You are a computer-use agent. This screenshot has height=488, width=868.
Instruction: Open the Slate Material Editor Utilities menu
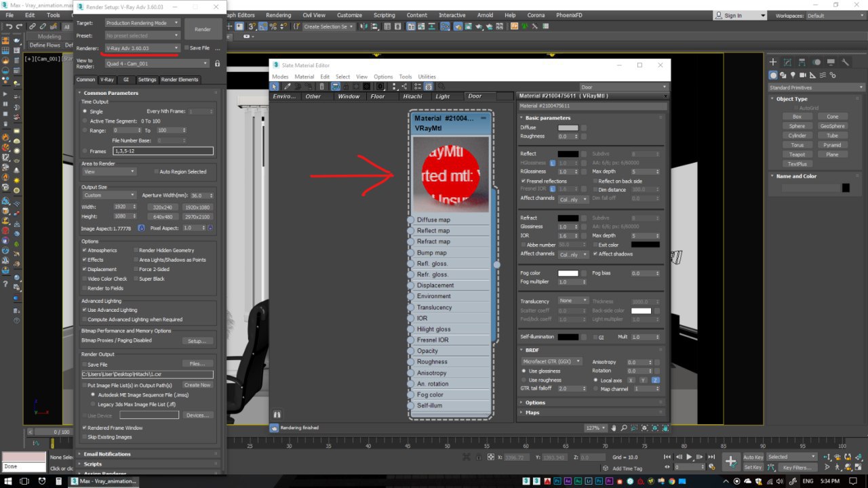coord(427,77)
